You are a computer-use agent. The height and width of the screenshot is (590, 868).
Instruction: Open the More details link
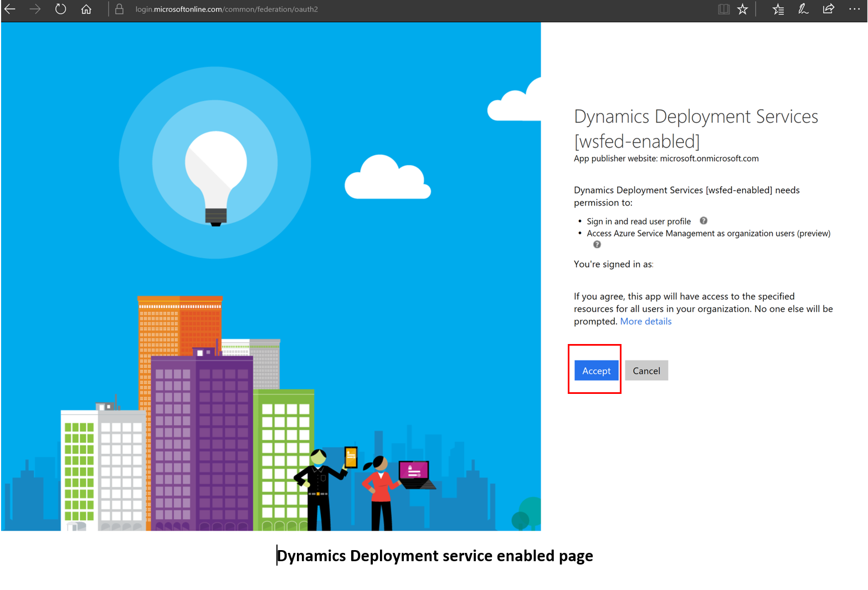click(645, 321)
